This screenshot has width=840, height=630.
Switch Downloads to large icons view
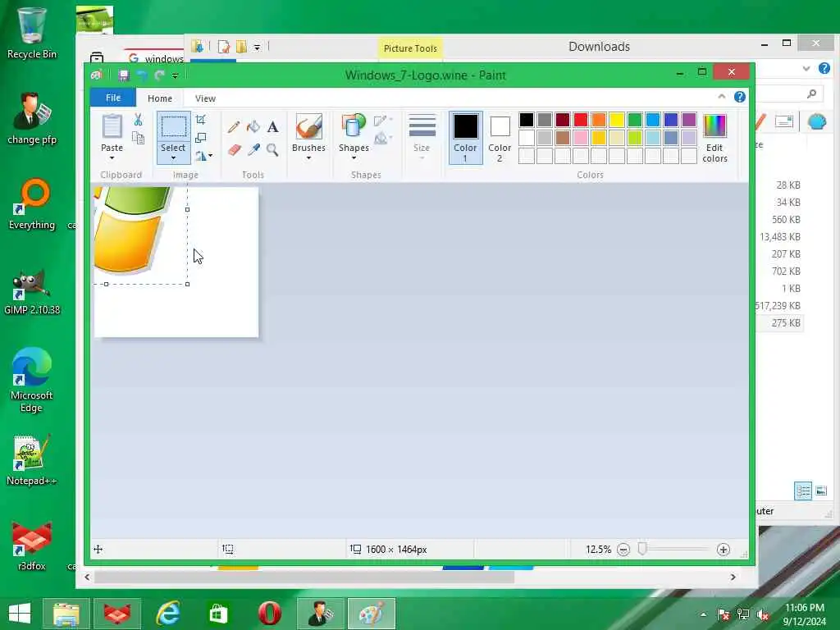(821, 491)
